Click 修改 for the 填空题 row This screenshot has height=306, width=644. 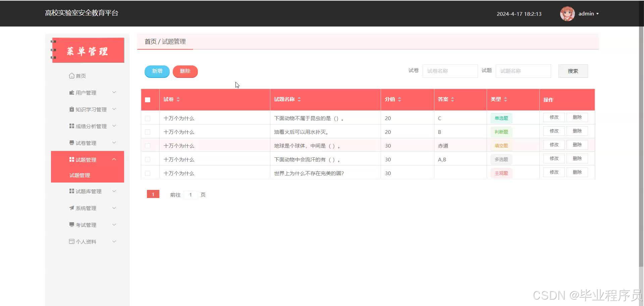tap(554, 145)
